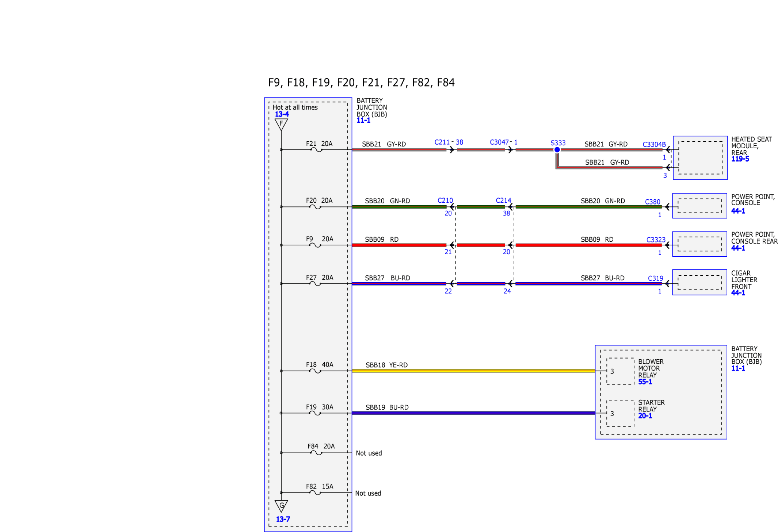Screen dimensions: 778x532
Task: Click the G triangle connector symbol
Action: [281, 506]
